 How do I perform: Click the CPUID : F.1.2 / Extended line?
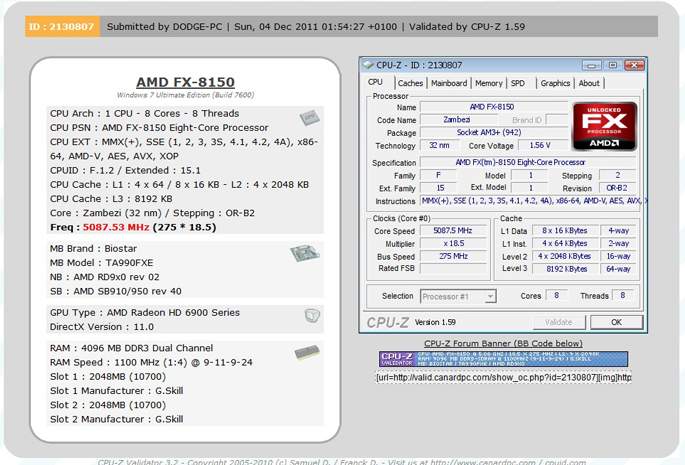tap(125, 170)
